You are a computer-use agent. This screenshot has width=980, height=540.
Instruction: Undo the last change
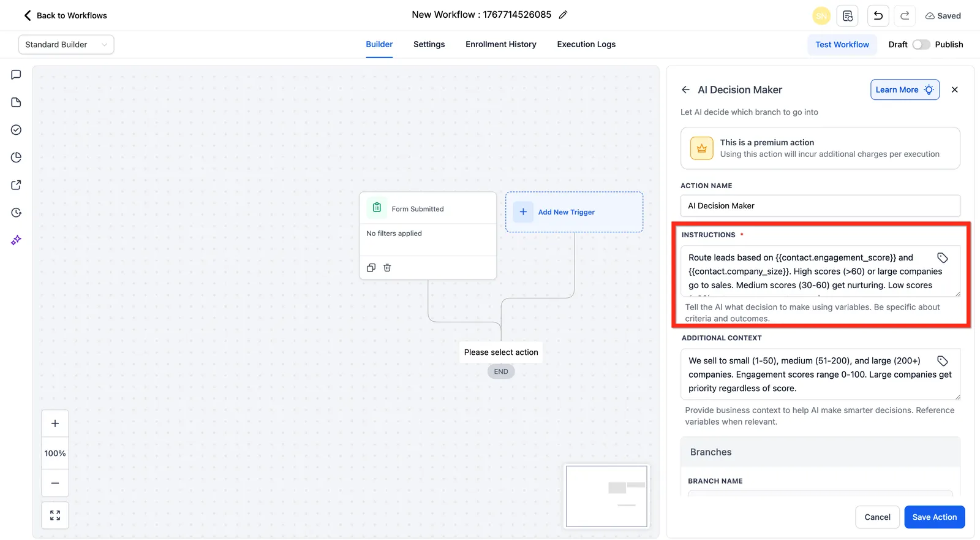pyautogui.click(x=878, y=16)
